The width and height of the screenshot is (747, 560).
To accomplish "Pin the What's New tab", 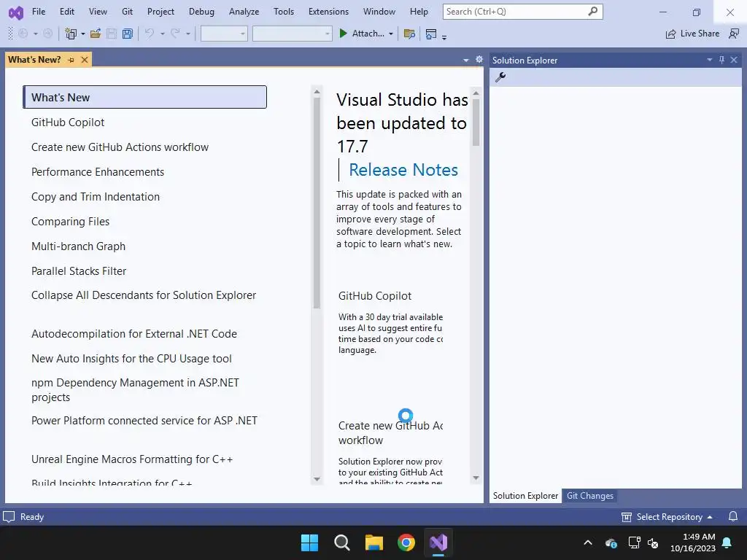I will [71, 60].
